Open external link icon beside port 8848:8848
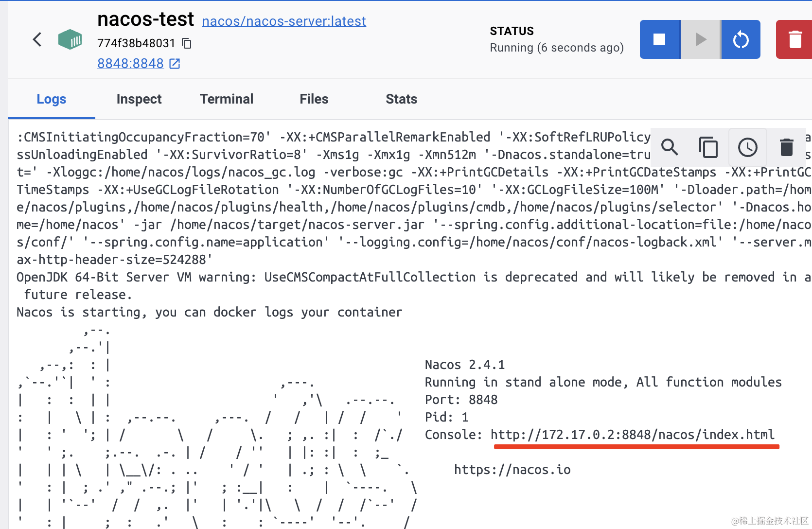 [175, 64]
